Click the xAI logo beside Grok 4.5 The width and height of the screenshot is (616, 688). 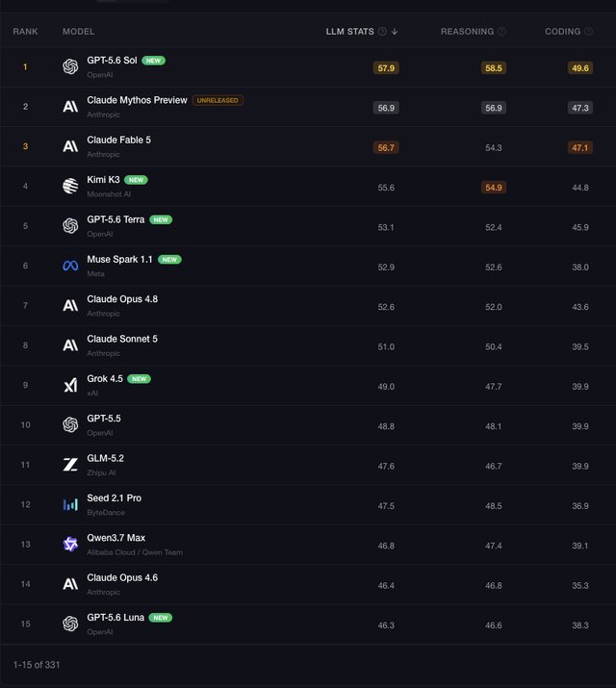[x=70, y=385]
